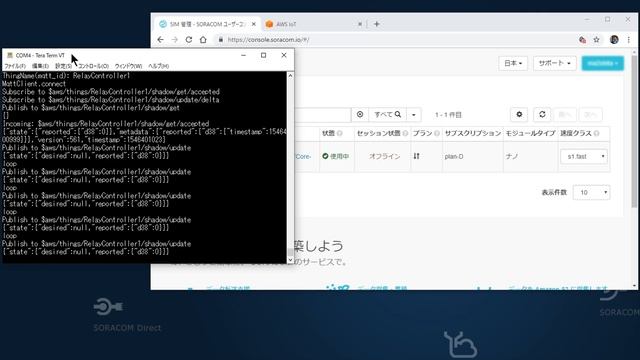Image resolution: width=640 pixels, height=360 pixels.
Task: Open Chrome home page button
Action: 203,40
